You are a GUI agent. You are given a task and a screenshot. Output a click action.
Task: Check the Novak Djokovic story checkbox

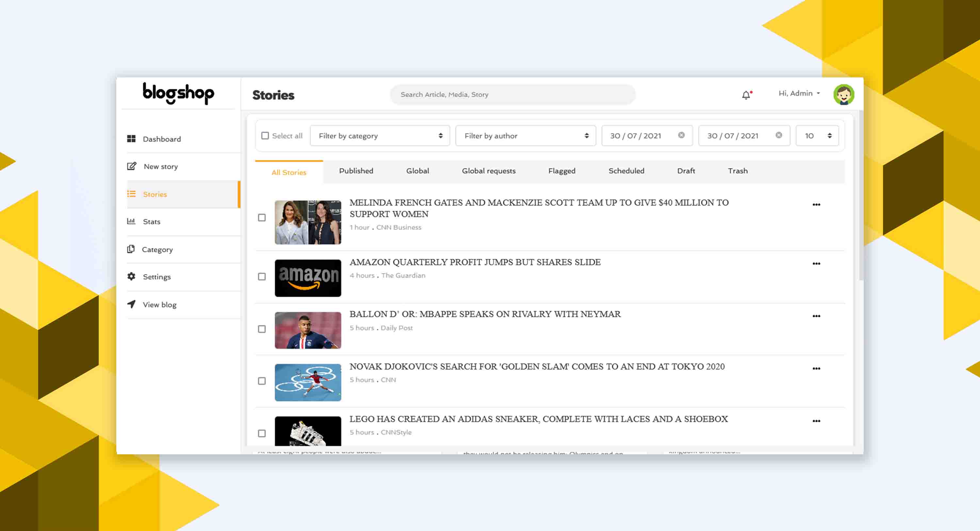click(x=262, y=381)
